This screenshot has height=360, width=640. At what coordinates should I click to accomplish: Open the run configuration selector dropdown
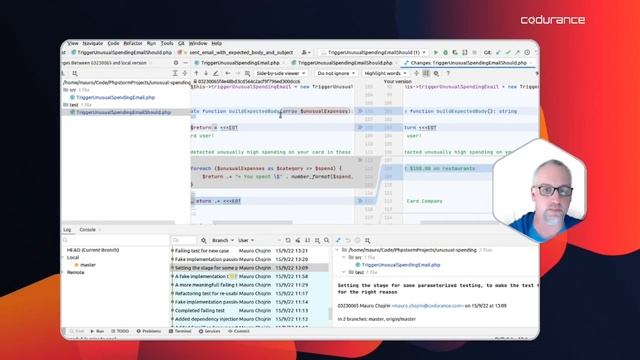[374, 52]
